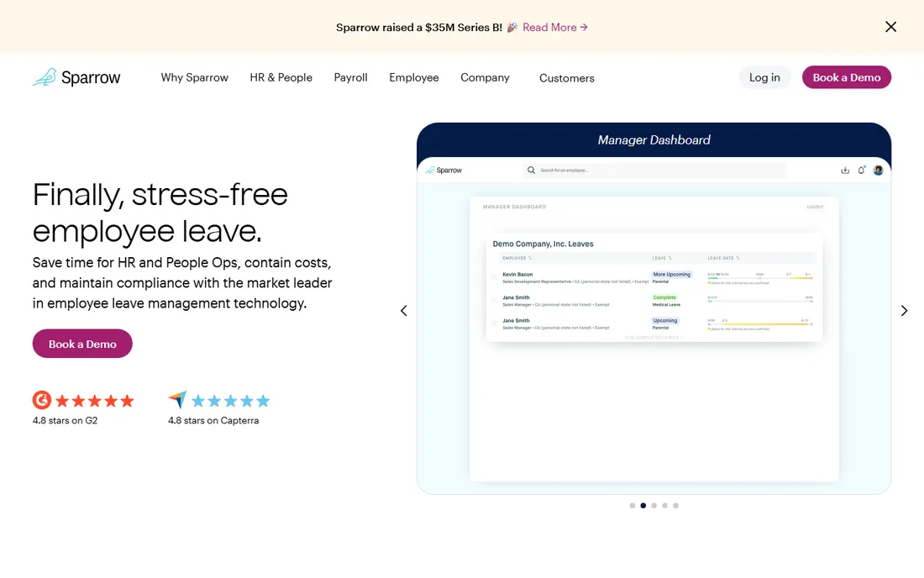This screenshot has height=578, width=924.
Task: Open the Read More link
Action: 555,27
